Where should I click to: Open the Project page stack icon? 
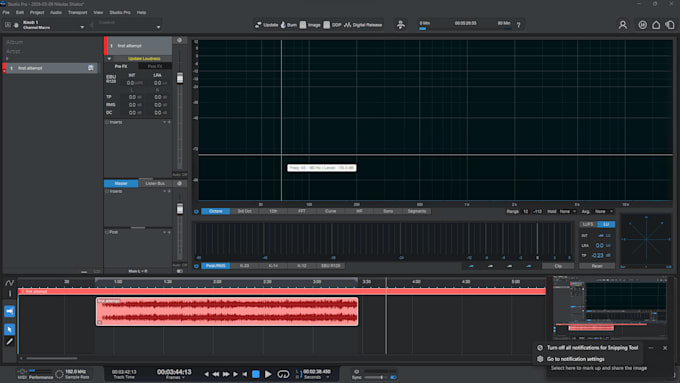pyautogui.click(x=670, y=25)
